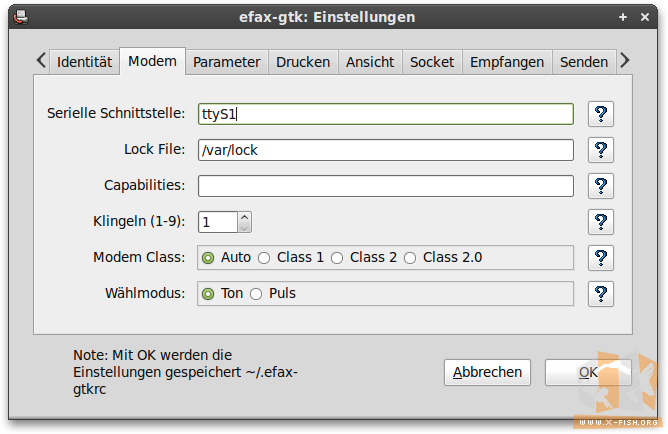Open the Drucken tab
Viewport: 668px width, 434px height.
[x=303, y=62]
